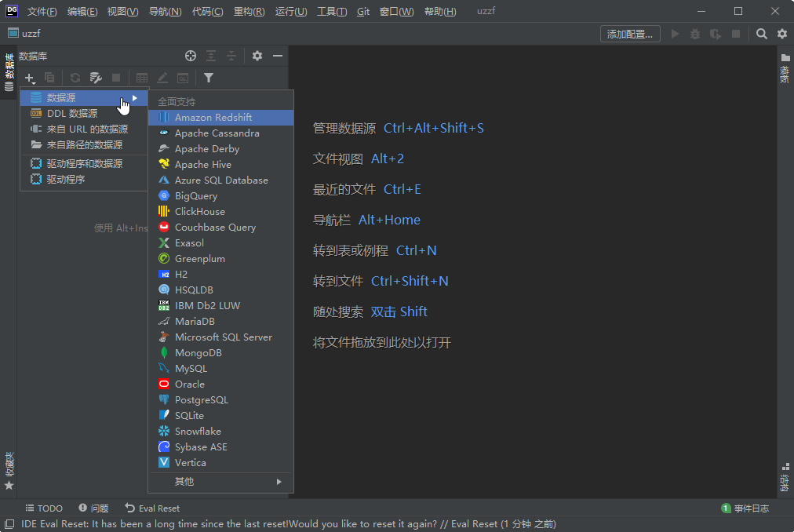This screenshot has width=794, height=532.
Task: Choose BigQuery data source
Action: click(220, 196)
